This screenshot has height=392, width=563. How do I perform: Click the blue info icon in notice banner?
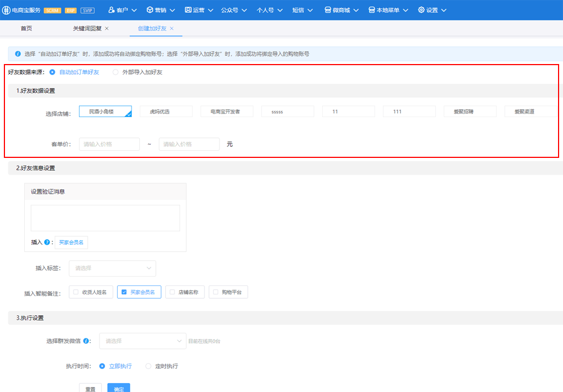coord(18,54)
